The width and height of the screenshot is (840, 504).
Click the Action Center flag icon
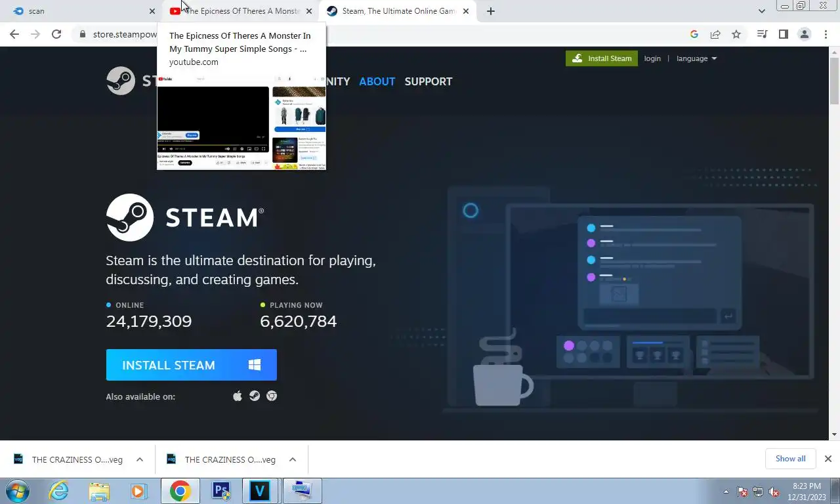(742, 492)
